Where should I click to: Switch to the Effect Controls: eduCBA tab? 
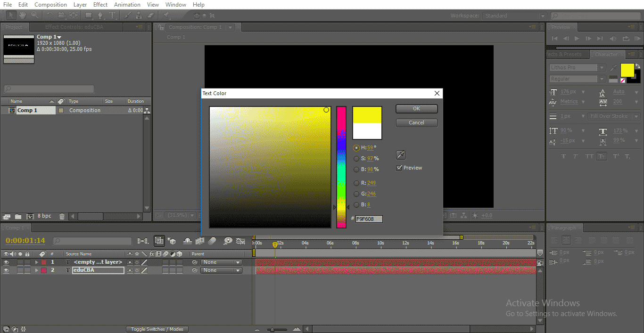tap(74, 27)
